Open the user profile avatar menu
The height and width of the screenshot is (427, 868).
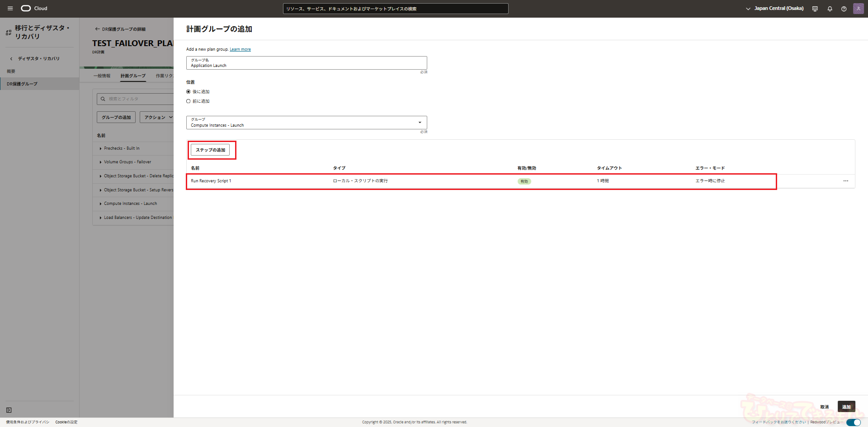[x=858, y=9]
